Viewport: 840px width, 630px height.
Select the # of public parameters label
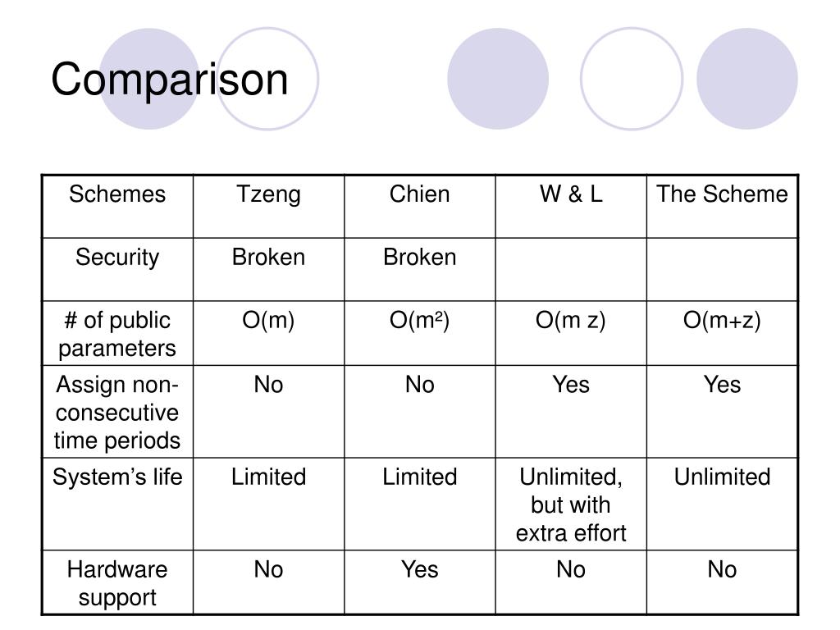click(x=117, y=335)
